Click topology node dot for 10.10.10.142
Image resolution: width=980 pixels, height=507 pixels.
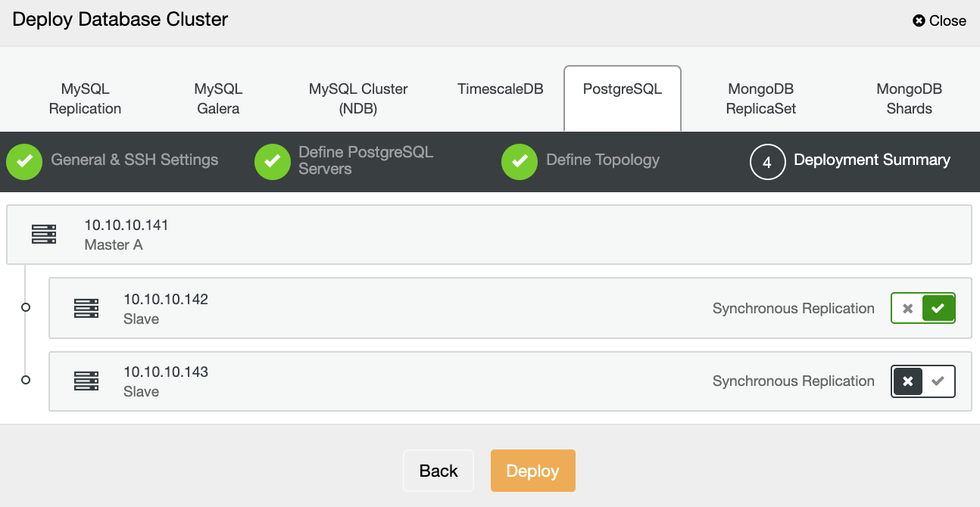[26, 307]
